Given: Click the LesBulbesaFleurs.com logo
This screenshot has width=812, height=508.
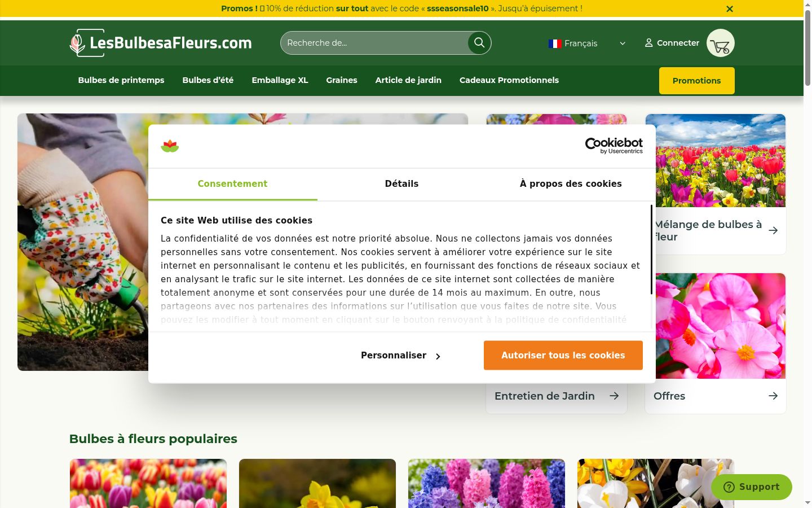Looking at the screenshot, I should (x=161, y=43).
